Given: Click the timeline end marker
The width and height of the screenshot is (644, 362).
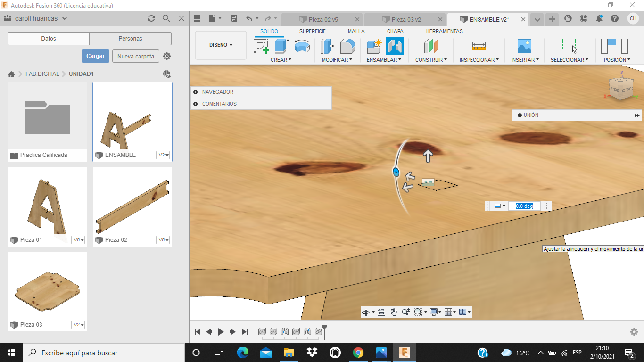Looking at the screenshot, I should point(324,331).
